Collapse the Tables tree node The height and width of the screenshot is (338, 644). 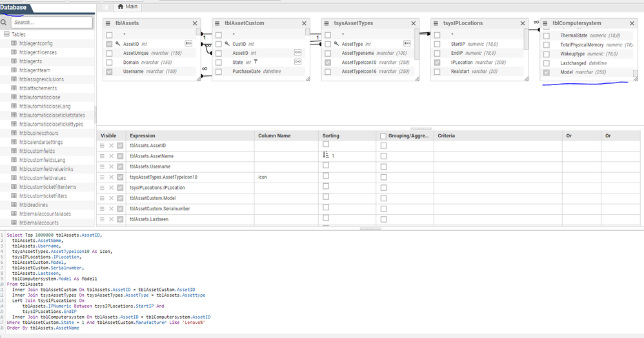click(6, 34)
